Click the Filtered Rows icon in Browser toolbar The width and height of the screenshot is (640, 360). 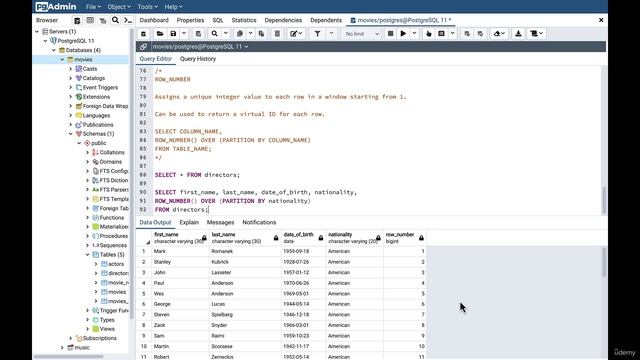point(103,20)
